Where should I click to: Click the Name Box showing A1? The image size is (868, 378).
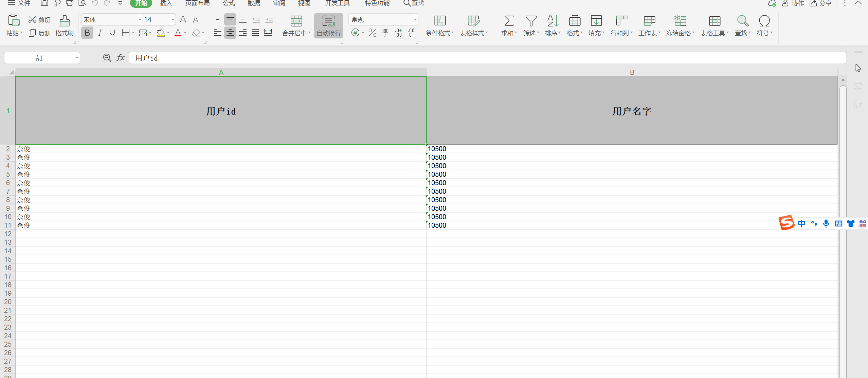pos(39,58)
